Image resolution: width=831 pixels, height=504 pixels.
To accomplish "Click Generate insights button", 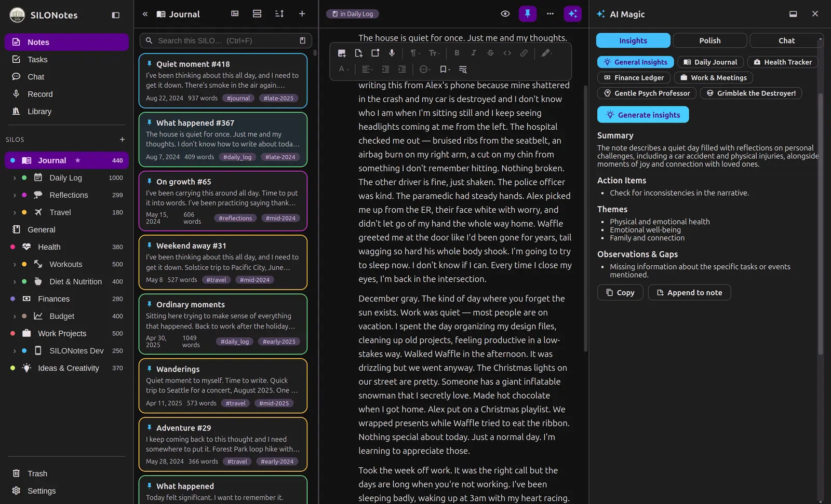I will click(x=643, y=115).
